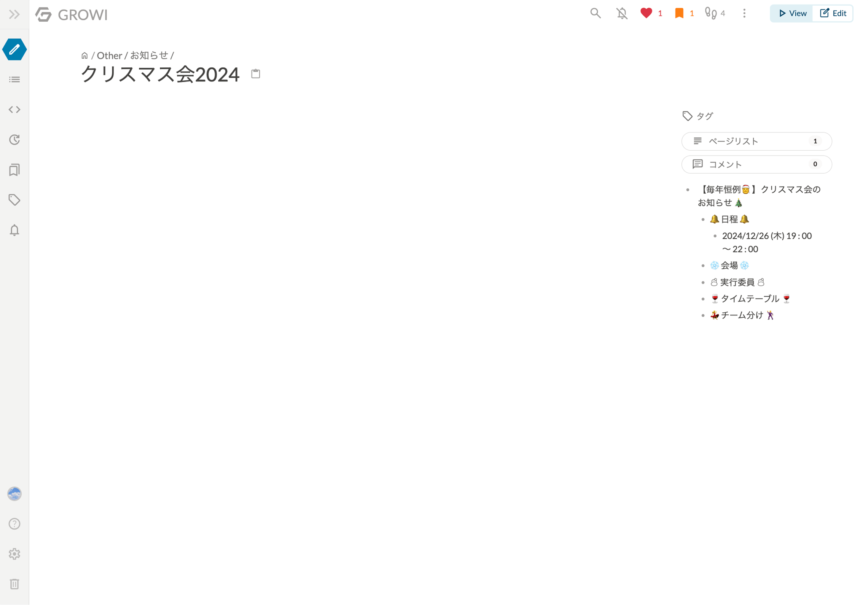The height and width of the screenshot is (605, 868).
Task: Open in-app notifications bell in sidebar
Action: click(x=14, y=230)
